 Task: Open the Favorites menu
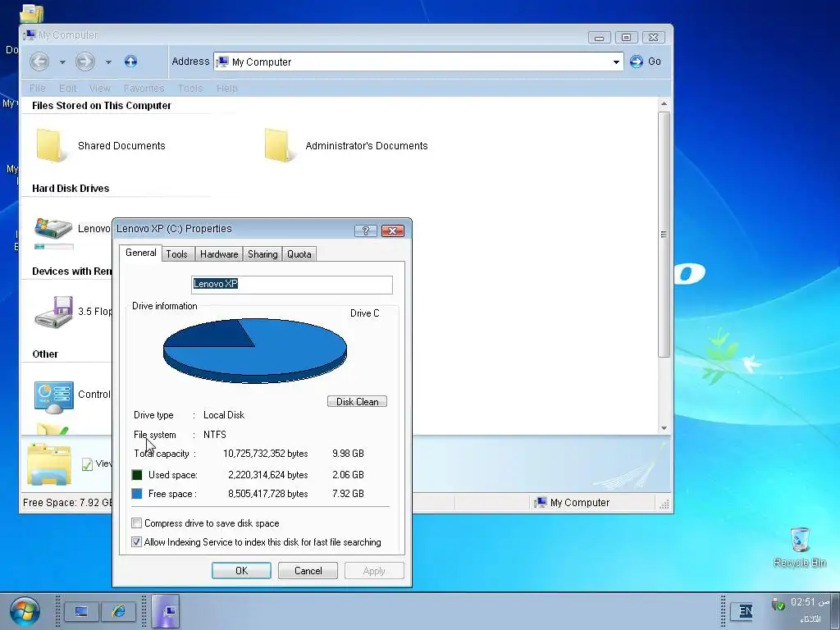144,89
